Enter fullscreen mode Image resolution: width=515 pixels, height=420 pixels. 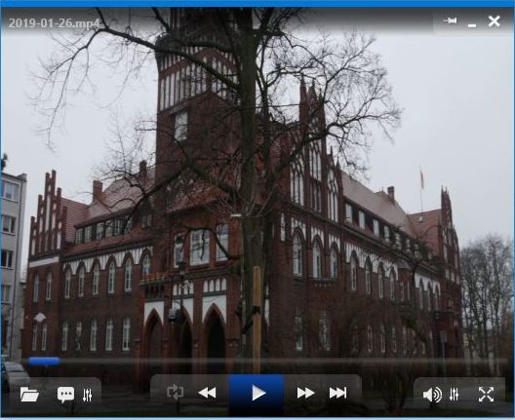tap(486, 395)
